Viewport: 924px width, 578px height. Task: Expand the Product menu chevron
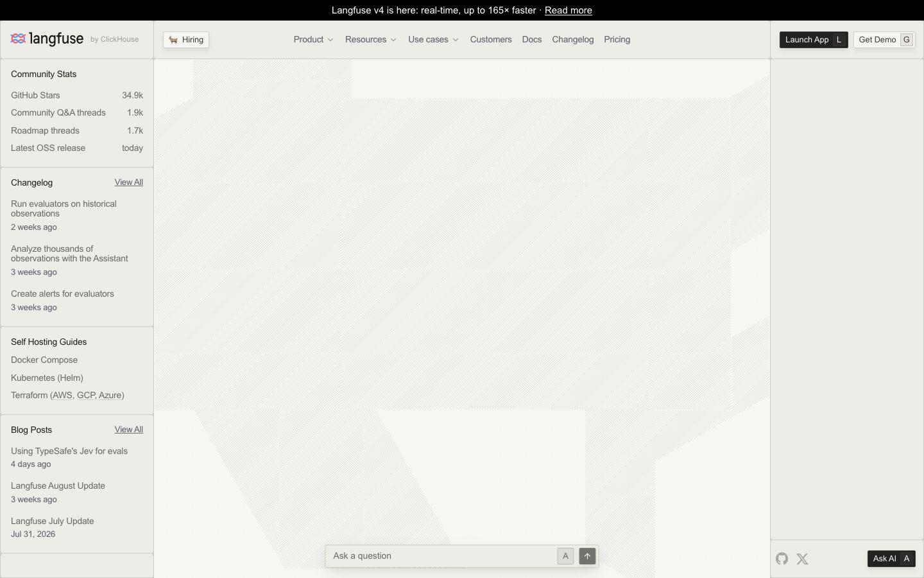tap(330, 40)
